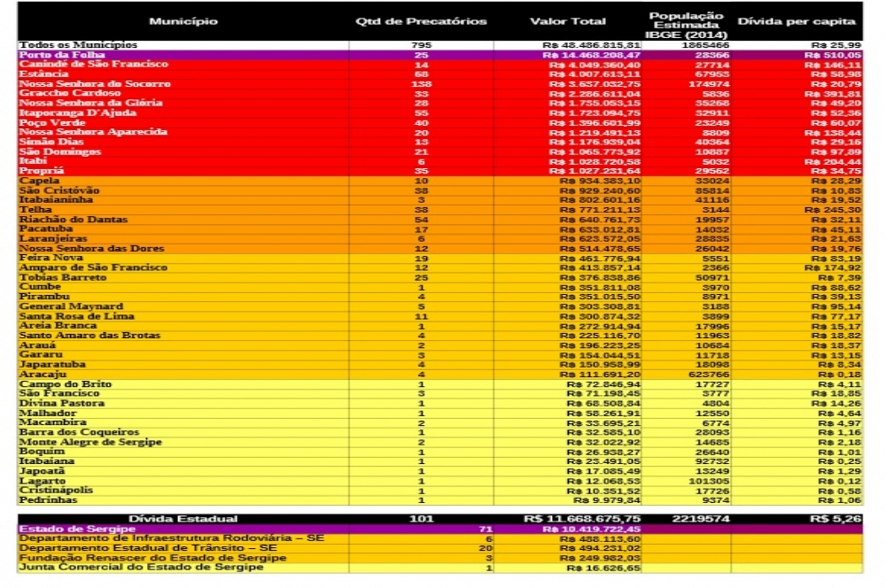
Task: Click the Todos os Municípios row label
Action: 78,44
